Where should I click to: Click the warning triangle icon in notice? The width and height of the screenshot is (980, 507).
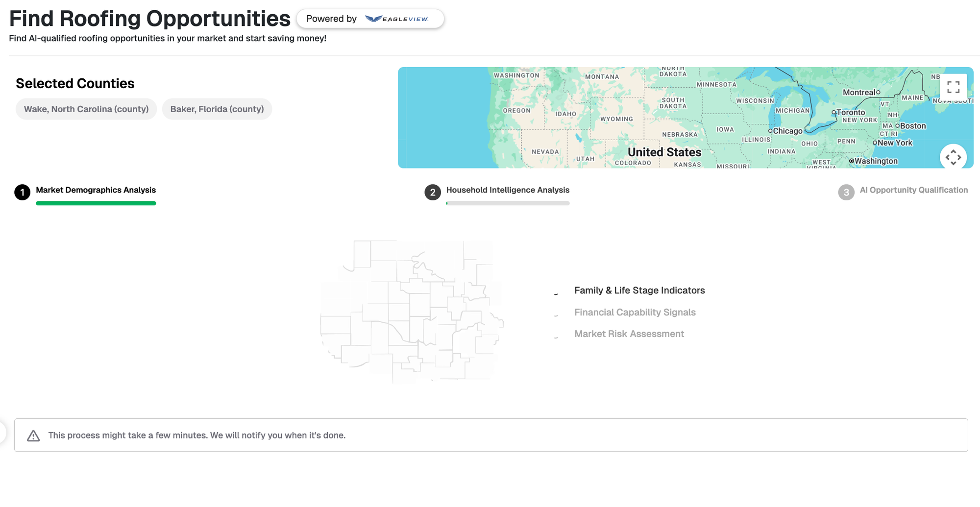point(33,435)
